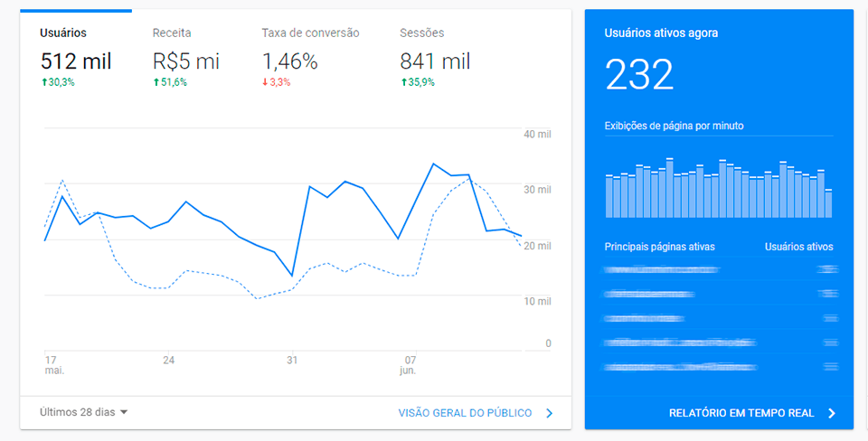
Task: Click the green up arrow beside 30,3%
Action: (x=43, y=82)
